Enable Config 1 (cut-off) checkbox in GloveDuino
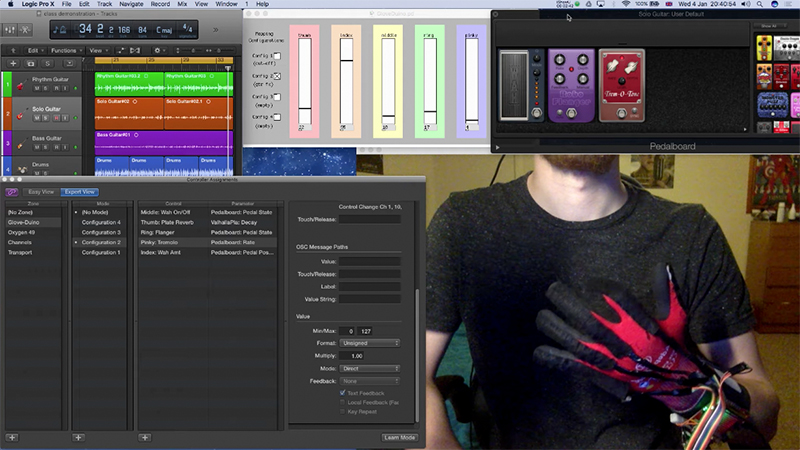The height and width of the screenshot is (450, 800). 277,56
